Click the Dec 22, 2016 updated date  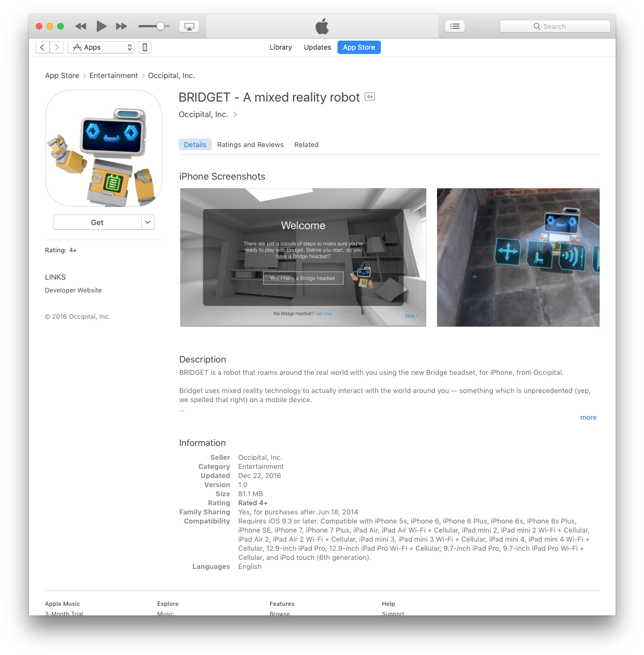[259, 476]
